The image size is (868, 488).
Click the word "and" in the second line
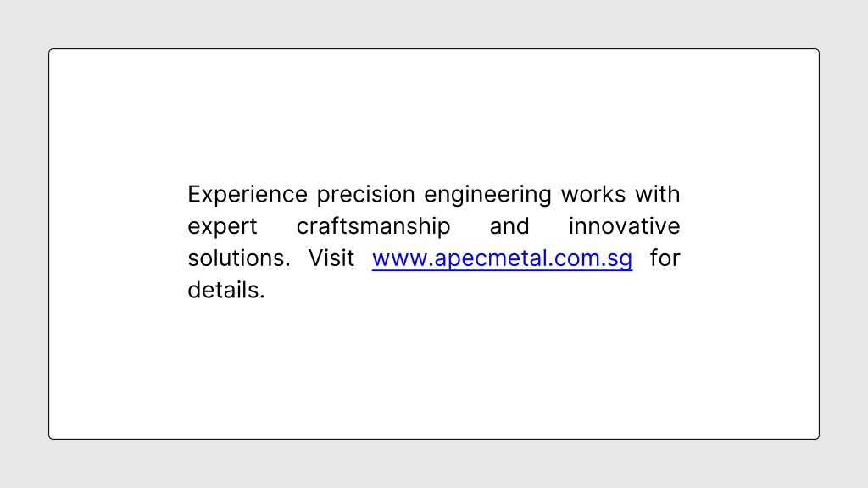(x=509, y=226)
